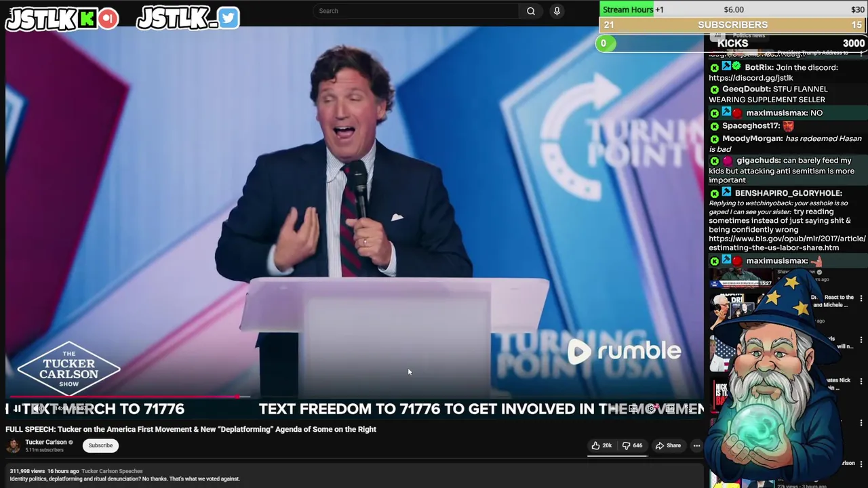Click the Tucker Carlson Speeches tag
The height and width of the screenshot is (488, 868).
tap(112, 471)
